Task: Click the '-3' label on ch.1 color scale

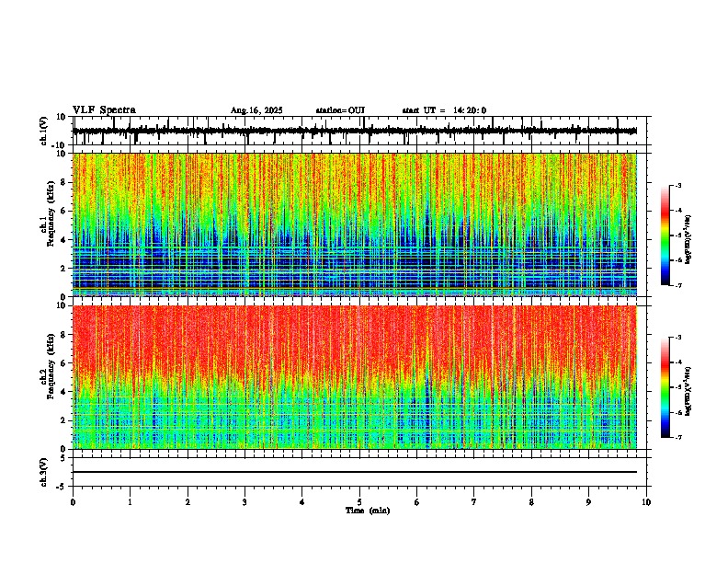Action: coord(678,185)
